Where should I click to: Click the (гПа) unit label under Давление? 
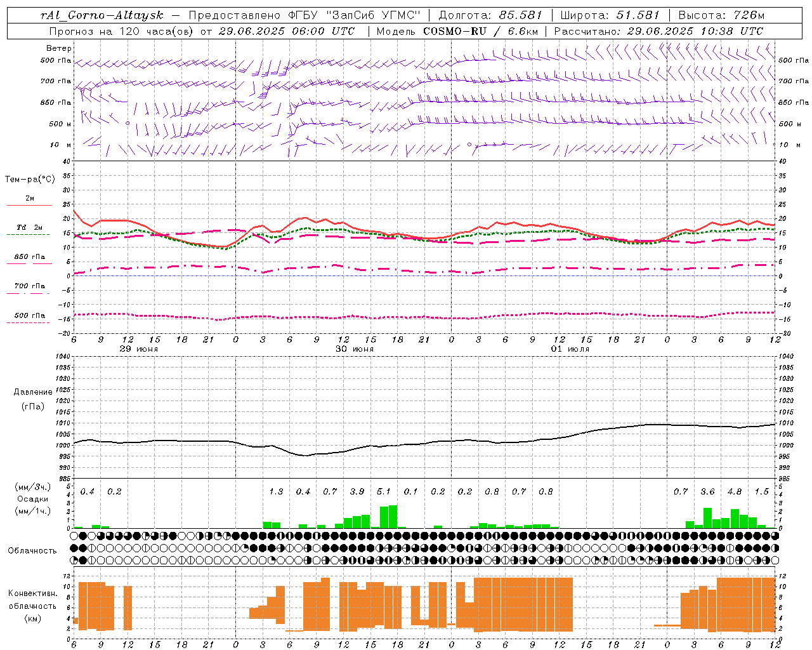point(33,407)
